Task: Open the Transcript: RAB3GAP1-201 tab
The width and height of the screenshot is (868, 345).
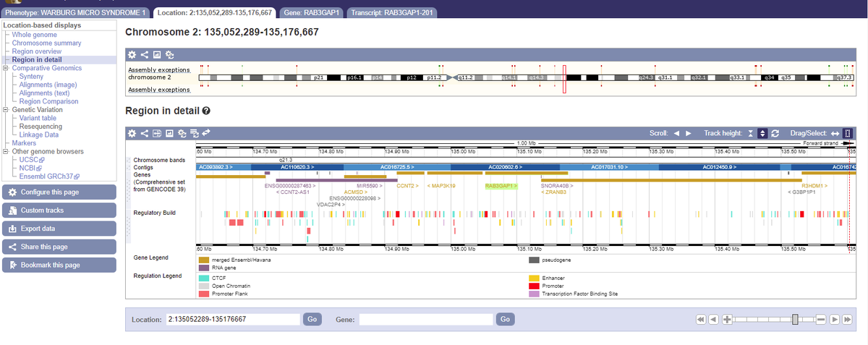Action: pos(391,13)
